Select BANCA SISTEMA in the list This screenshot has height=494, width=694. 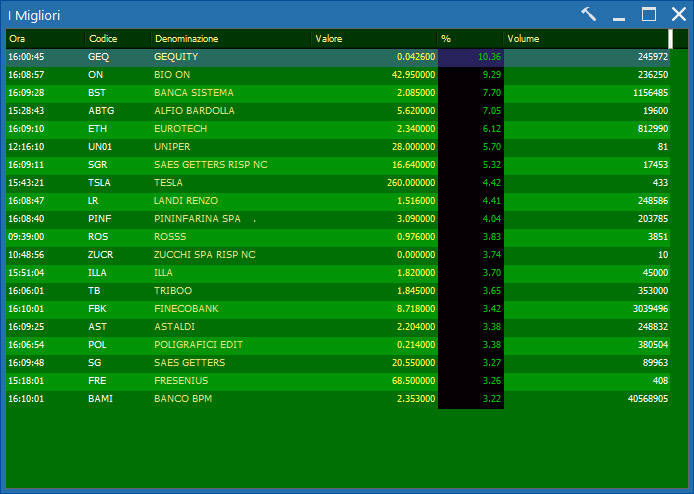[193, 93]
